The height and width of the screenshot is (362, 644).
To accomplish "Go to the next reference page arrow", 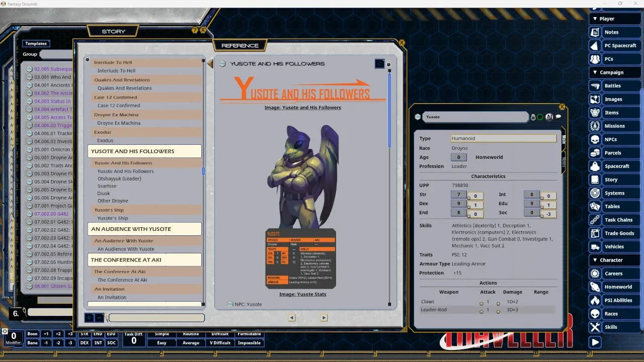I will [x=324, y=318].
